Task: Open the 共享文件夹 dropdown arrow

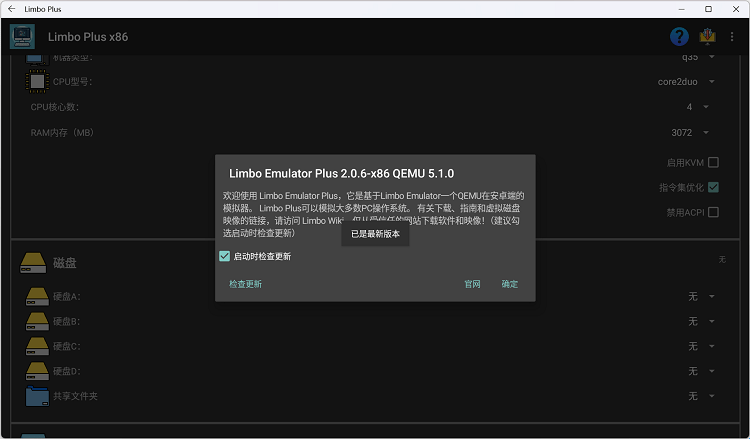Action: [x=712, y=396]
